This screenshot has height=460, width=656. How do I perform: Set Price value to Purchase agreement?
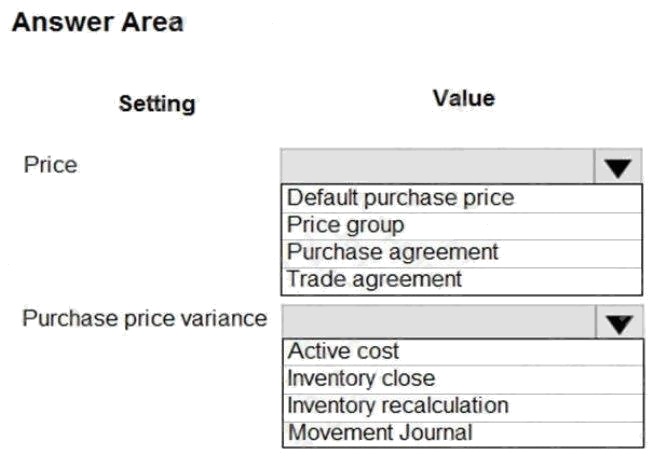[392, 252]
